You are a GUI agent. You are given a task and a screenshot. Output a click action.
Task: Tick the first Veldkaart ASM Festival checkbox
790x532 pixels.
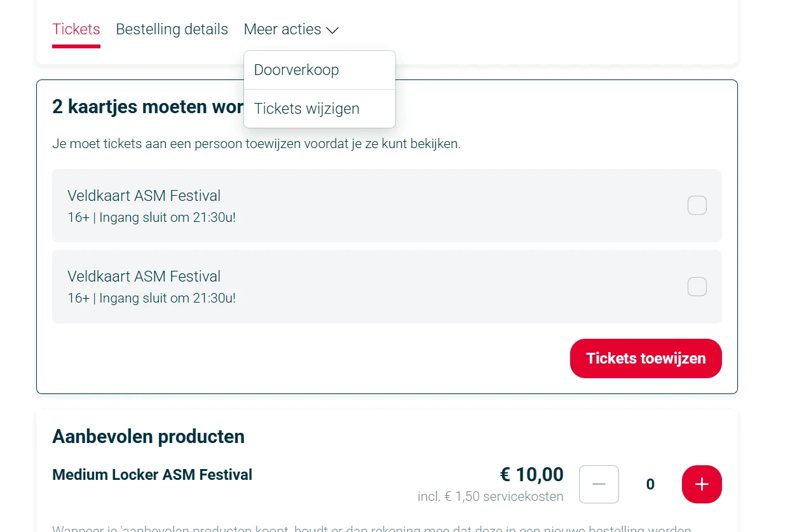(697, 205)
